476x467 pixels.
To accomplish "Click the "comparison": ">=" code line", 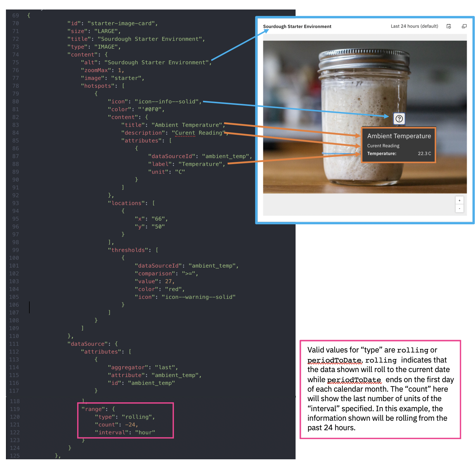I will [x=166, y=273].
